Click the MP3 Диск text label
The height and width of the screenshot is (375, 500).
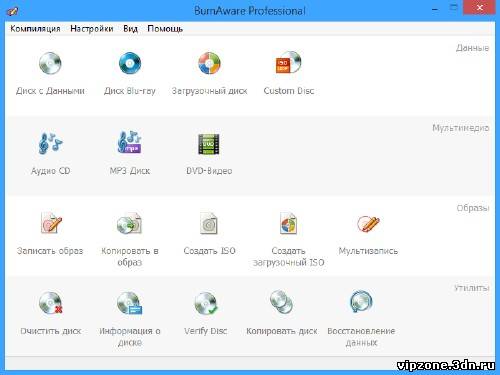coord(130,171)
